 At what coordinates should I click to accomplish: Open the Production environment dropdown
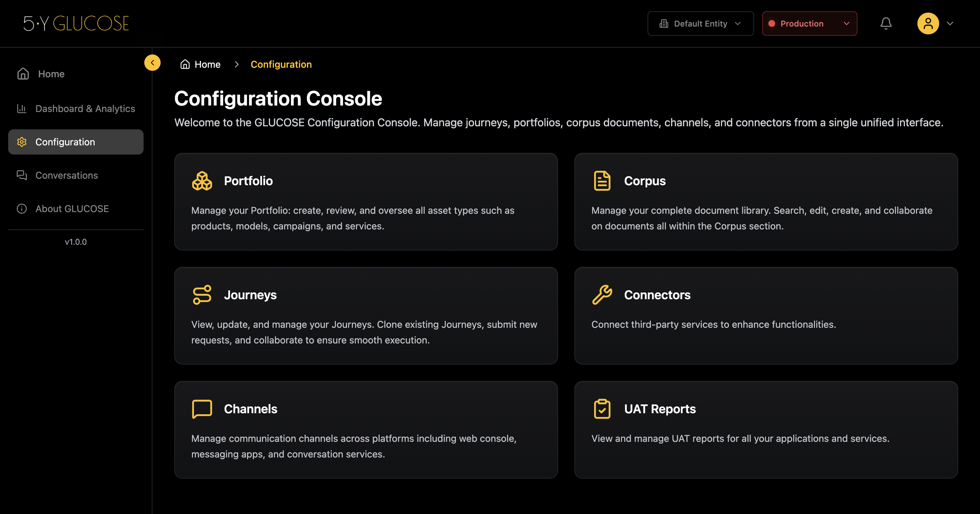coord(809,23)
